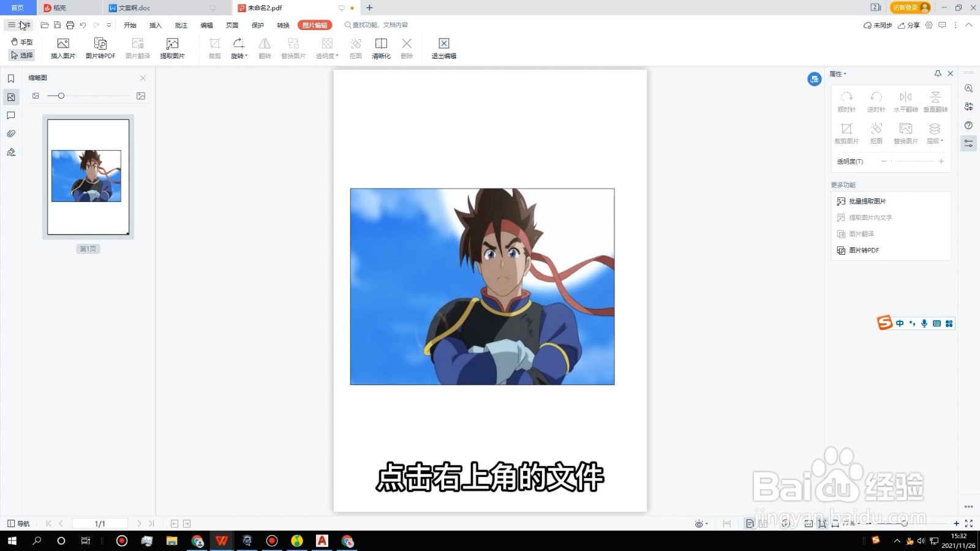Add a new tab with plus
This screenshot has width=980, height=551.
(x=369, y=8)
